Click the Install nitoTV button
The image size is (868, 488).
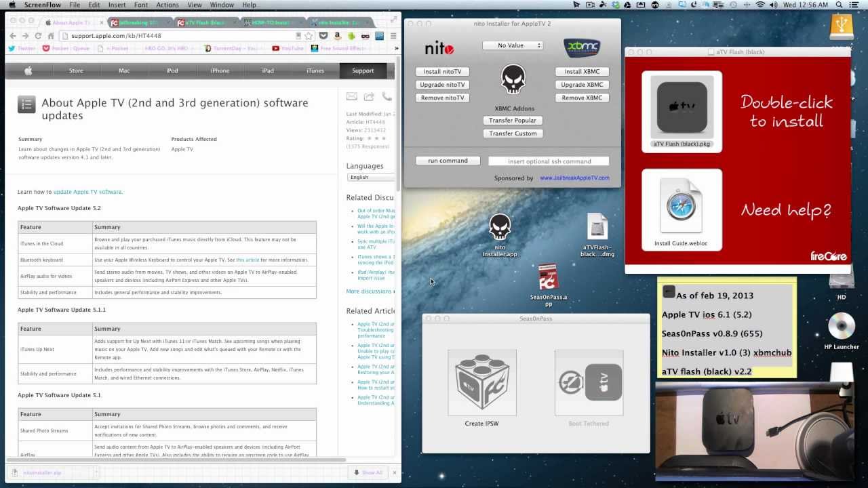pos(443,71)
